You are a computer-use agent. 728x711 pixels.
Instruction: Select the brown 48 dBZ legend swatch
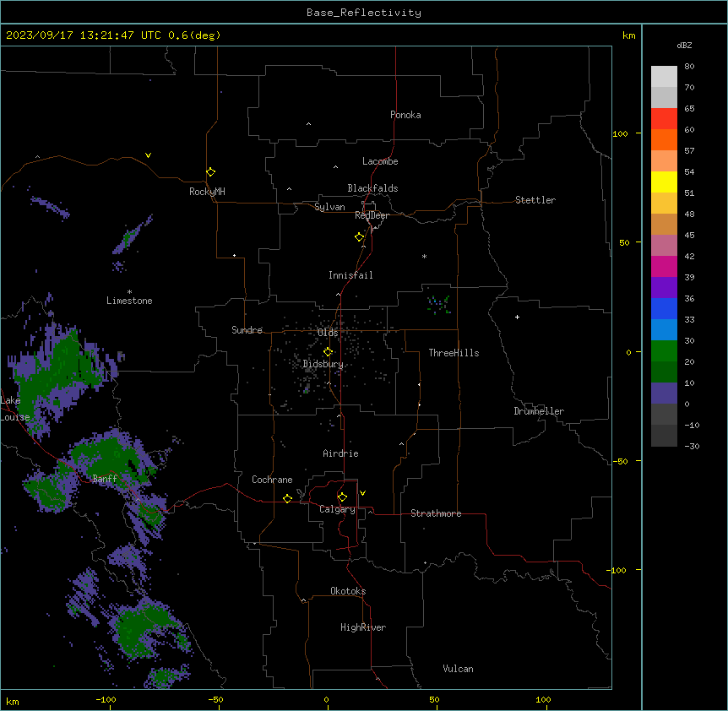(x=664, y=224)
